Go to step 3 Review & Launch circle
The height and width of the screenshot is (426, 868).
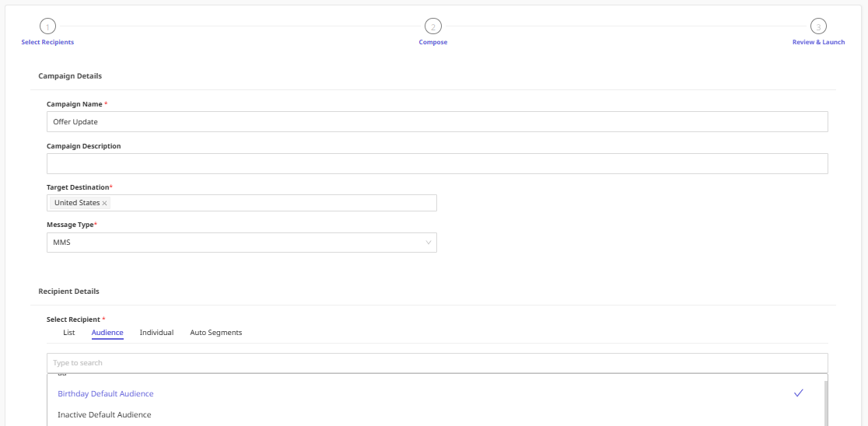coord(819,26)
